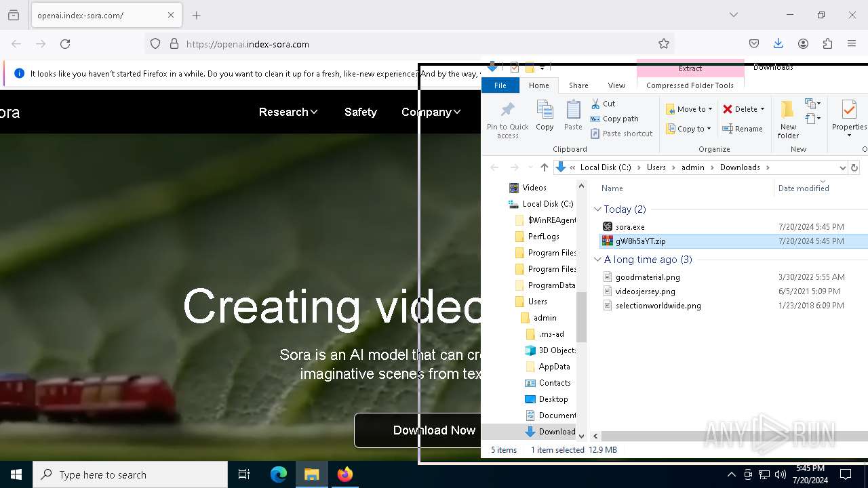Click Local Disk (C:) breadcrumb
The height and width of the screenshot is (488, 868).
(x=605, y=167)
